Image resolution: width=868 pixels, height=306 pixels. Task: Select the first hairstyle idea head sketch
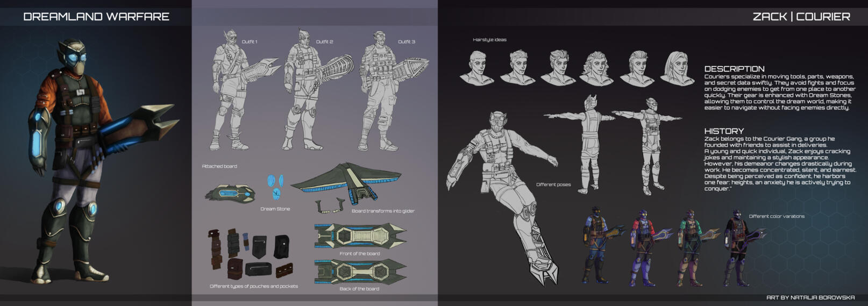(x=476, y=67)
